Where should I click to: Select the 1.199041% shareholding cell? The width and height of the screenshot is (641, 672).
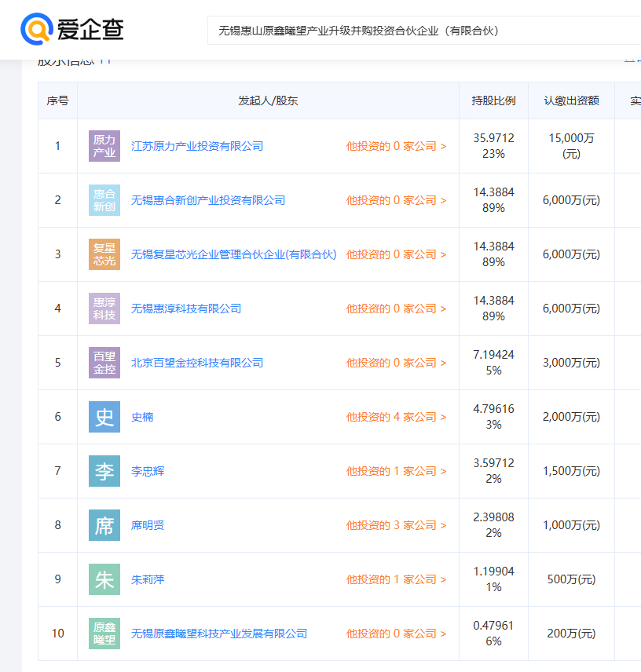coord(493,579)
